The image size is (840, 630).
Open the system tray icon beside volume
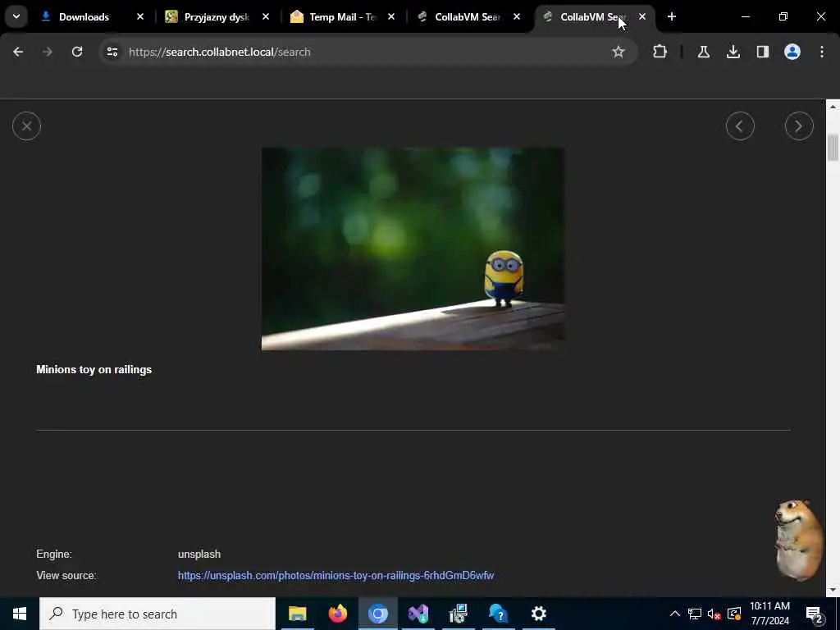pyautogui.click(x=734, y=614)
